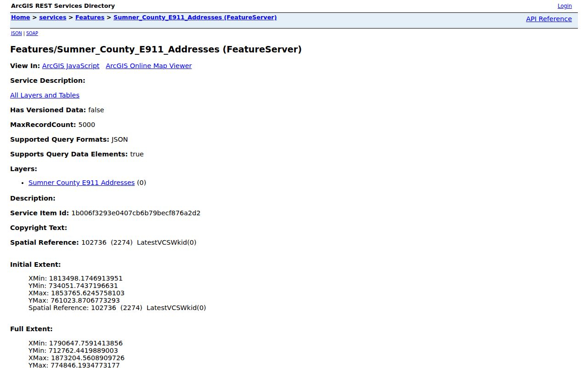The image size is (588, 368).
Task: Click the Spatial Reference line under Copyright Text
Action: pos(103,242)
